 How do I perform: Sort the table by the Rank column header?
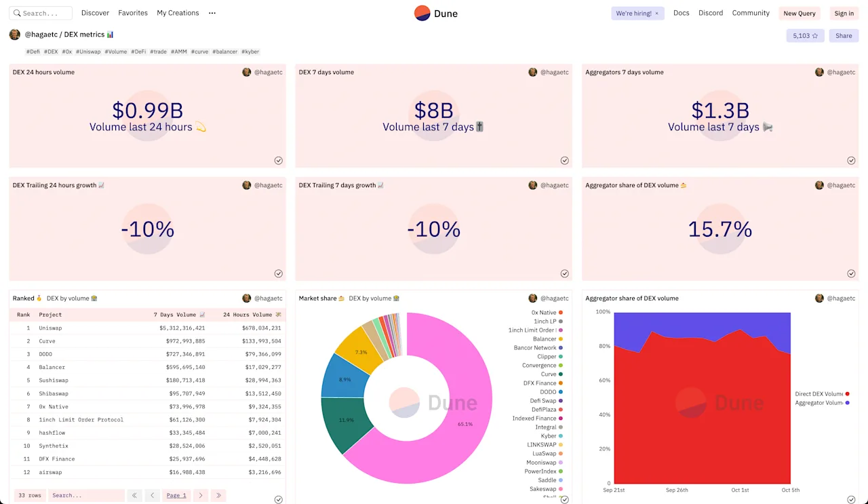pyautogui.click(x=24, y=315)
